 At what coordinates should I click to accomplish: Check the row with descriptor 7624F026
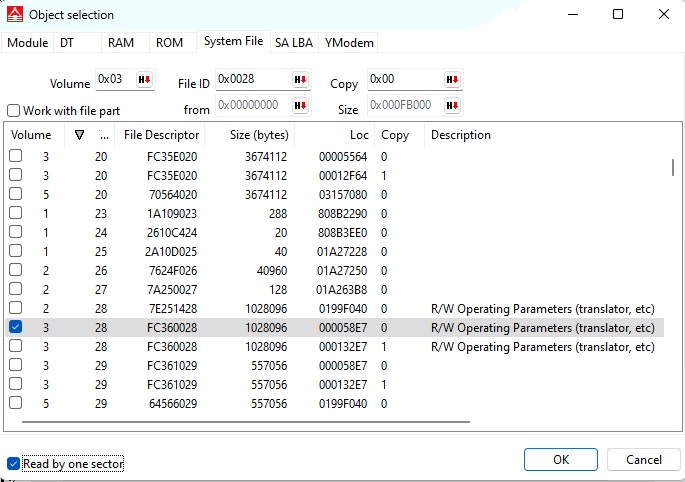coord(16,270)
